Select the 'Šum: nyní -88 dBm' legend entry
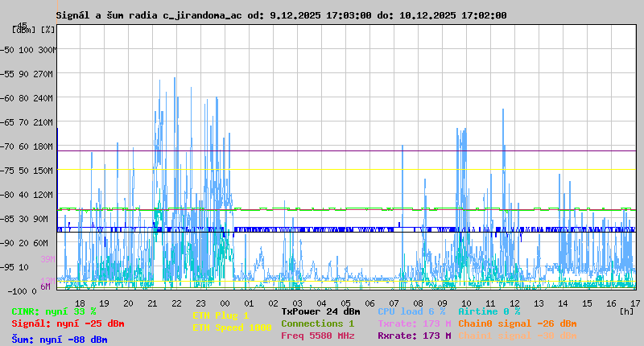This screenshot has width=644, height=346. [x=60, y=340]
